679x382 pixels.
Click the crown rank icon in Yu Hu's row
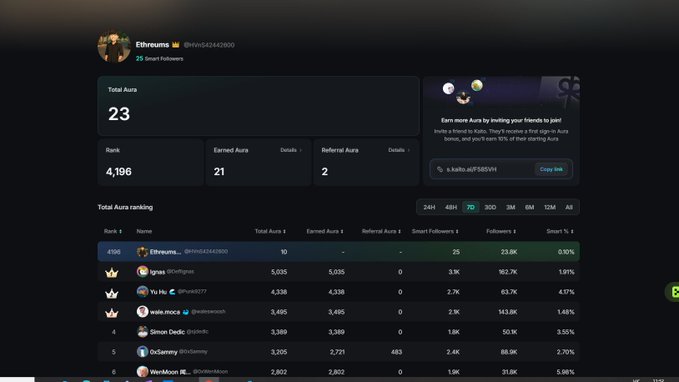[x=112, y=293]
